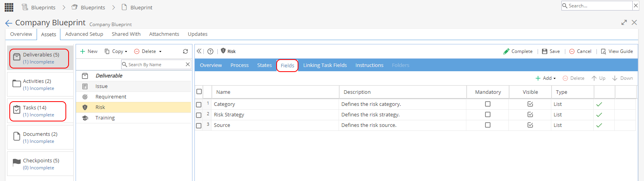Image resolution: width=644 pixels, height=181 pixels.
Task: Delete the selected field
Action: point(573,78)
